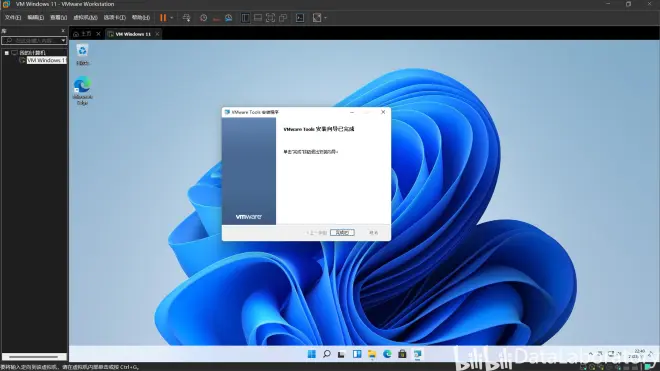
Task: Open the Widgets taskbar icon
Action: [357, 354]
